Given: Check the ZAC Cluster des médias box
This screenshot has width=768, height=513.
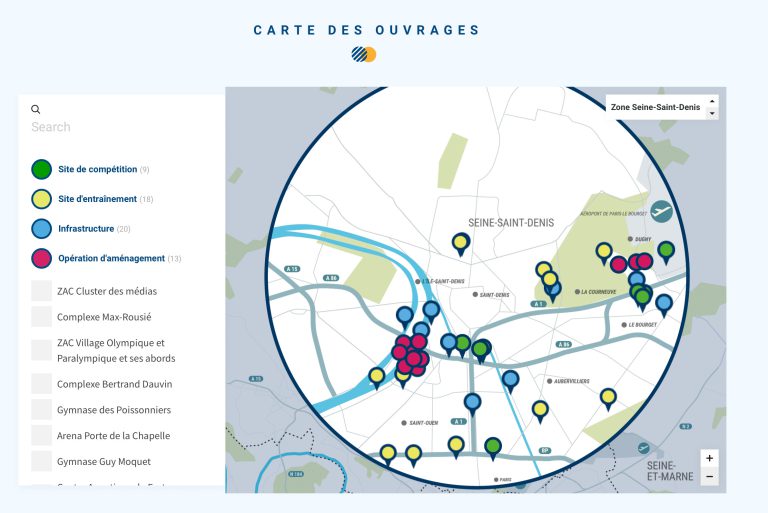Looking at the screenshot, I should (41, 291).
